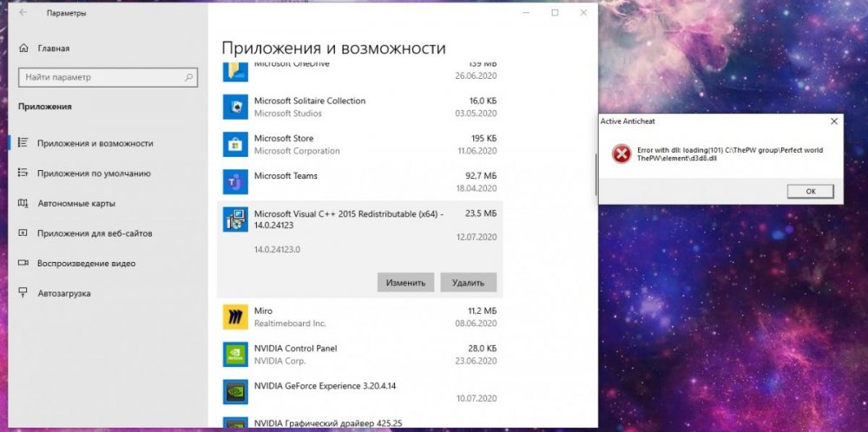Click the Воспроизведение видео camera icon
868x432 pixels.
[23, 263]
